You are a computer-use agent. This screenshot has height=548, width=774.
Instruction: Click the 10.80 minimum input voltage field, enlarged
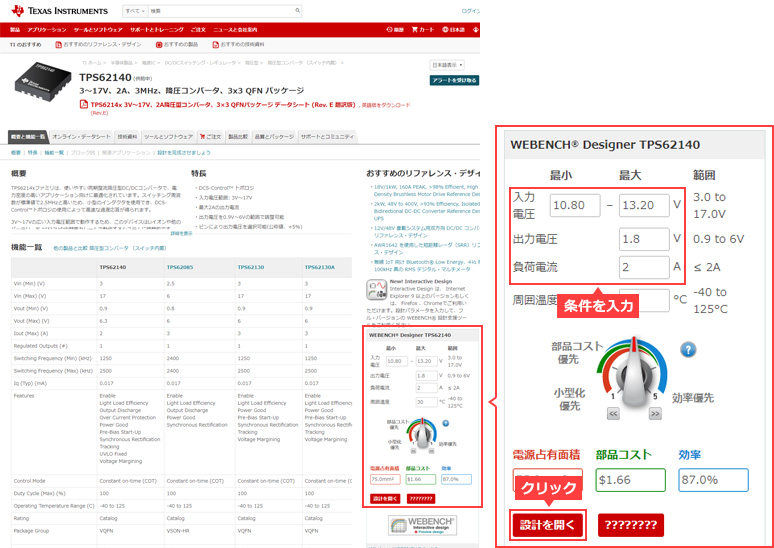(575, 205)
